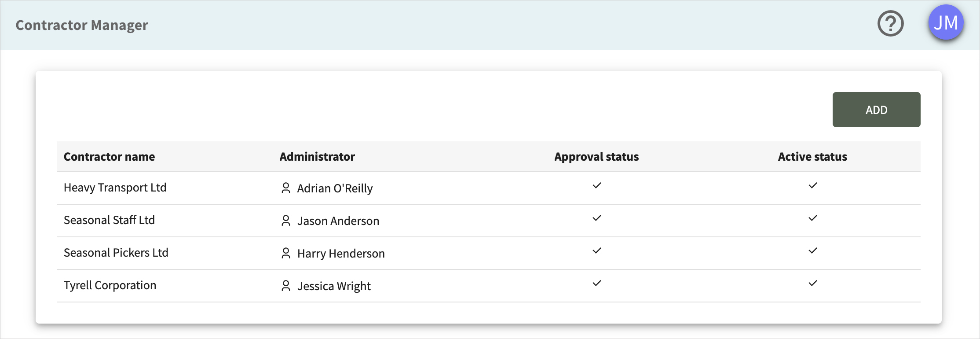This screenshot has width=980, height=339.
Task: Open the help question mark icon
Action: pyautogui.click(x=890, y=23)
